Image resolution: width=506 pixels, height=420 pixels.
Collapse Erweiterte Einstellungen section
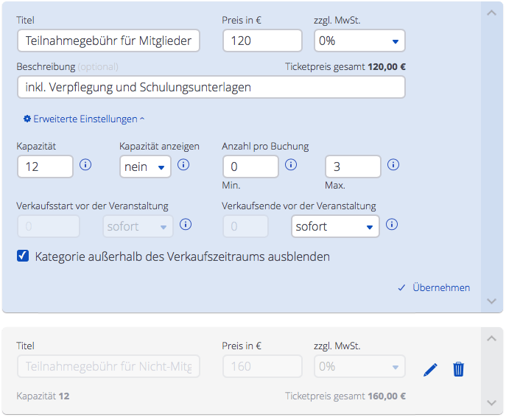[x=84, y=119]
